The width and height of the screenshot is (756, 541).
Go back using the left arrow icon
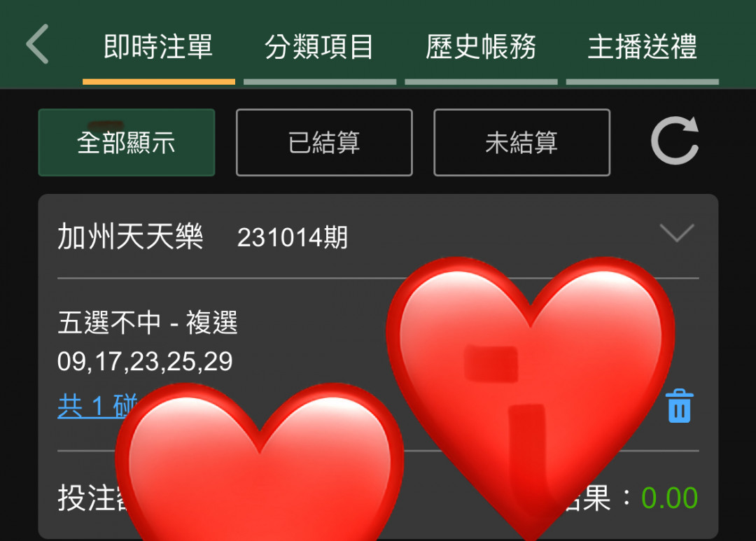pyautogui.click(x=37, y=44)
